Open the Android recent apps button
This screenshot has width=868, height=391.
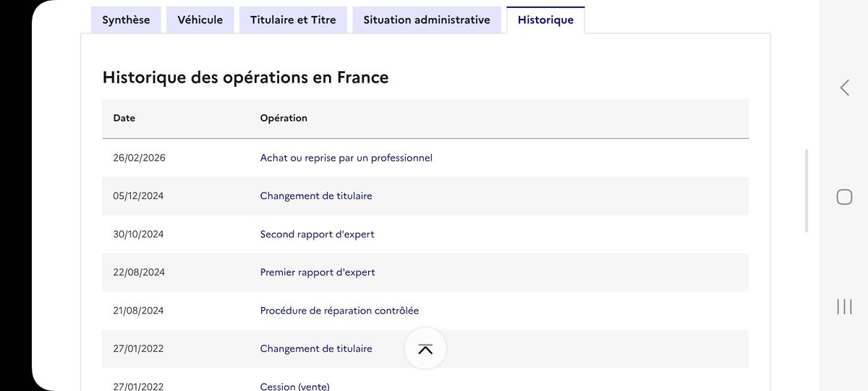(844, 307)
